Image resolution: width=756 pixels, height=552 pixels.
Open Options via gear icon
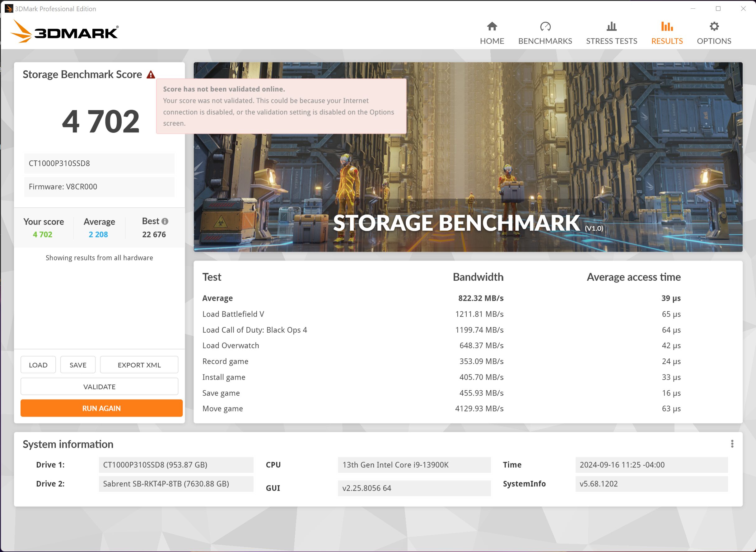714,26
